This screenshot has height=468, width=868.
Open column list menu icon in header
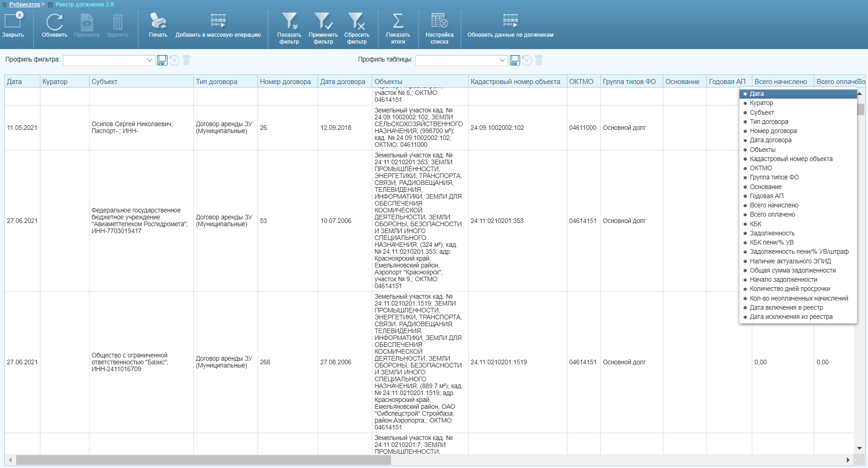click(x=859, y=82)
